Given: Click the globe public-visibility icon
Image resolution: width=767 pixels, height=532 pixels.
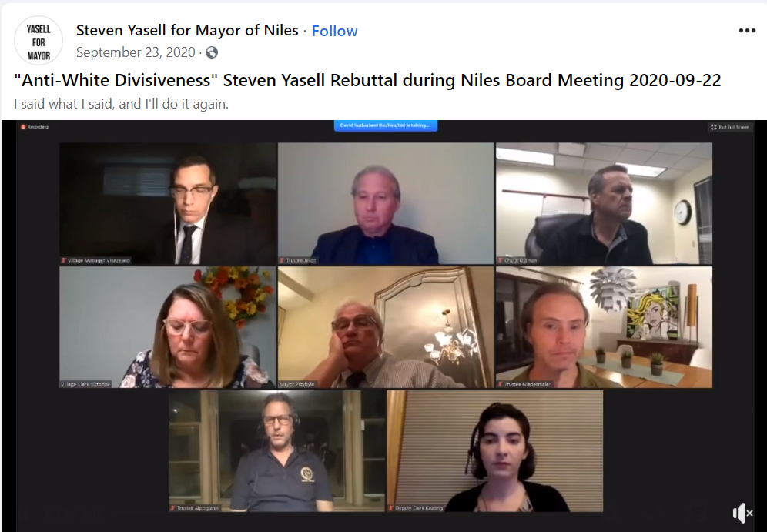Looking at the screenshot, I should click(x=211, y=52).
